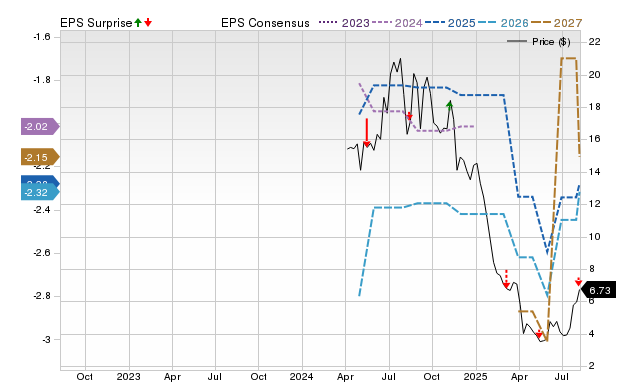
Task: Toggle the 2023 consensus legend entry
Action: click(x=344, y=23)
